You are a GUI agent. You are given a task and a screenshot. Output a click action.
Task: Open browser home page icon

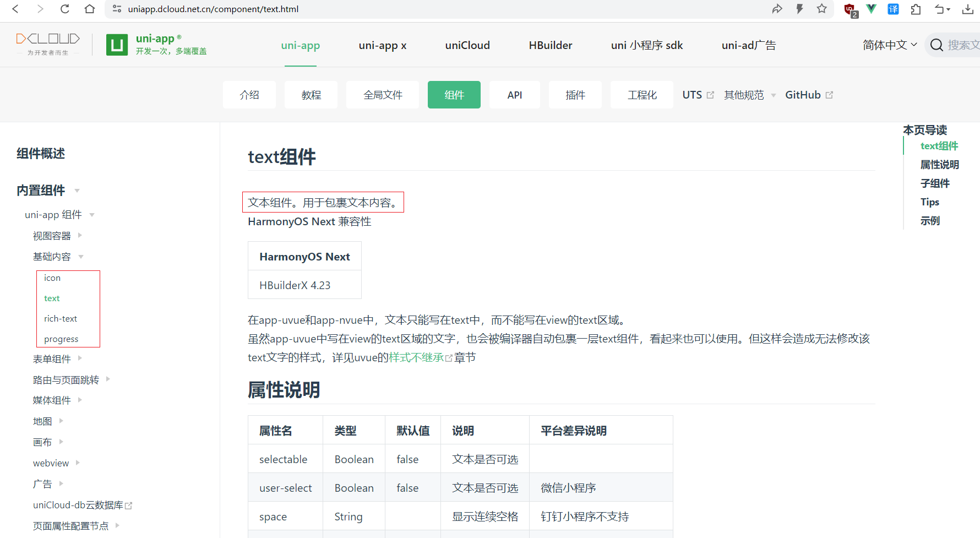tap(90, 9)
